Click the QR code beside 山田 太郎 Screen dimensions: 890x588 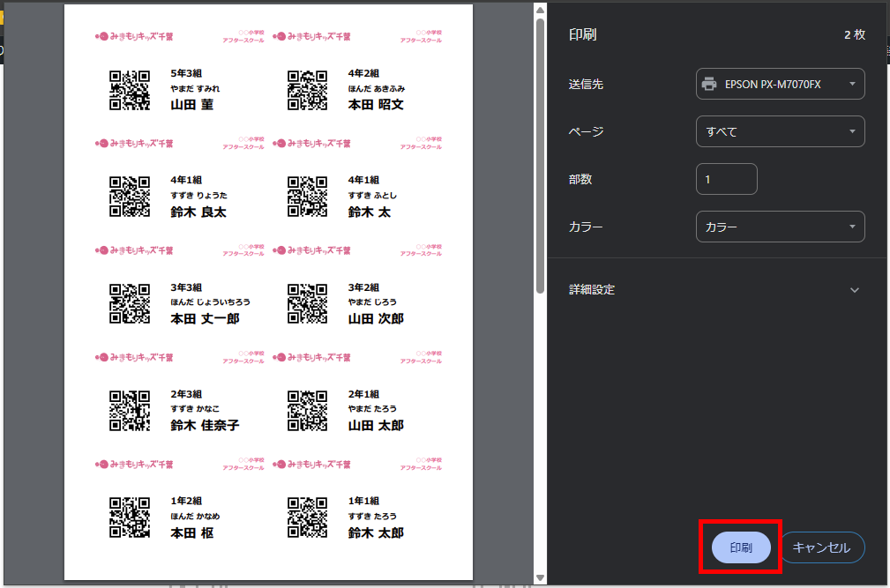pyautogui.click(x=307, y=411)
